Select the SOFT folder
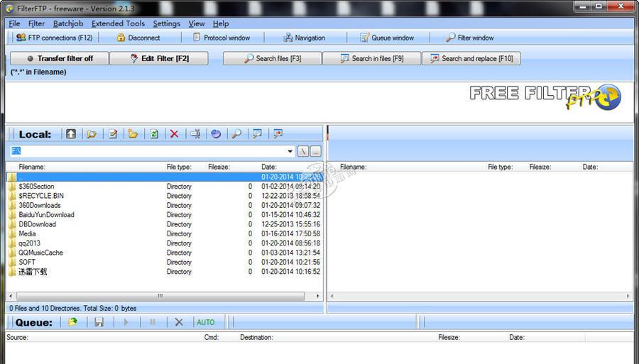Image resolution: width=639 pixels, height=364 pixels. (x=27, y=262)
